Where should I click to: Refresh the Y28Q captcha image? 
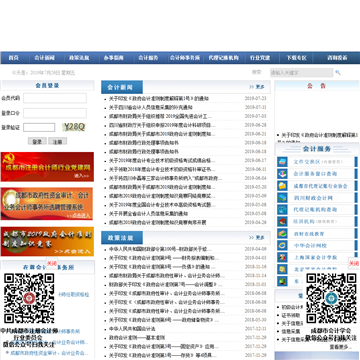point(74,127)
